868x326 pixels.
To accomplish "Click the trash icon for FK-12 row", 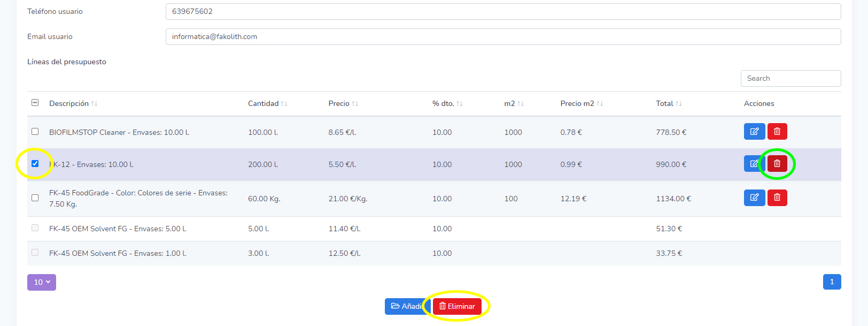I will [777, 164].
